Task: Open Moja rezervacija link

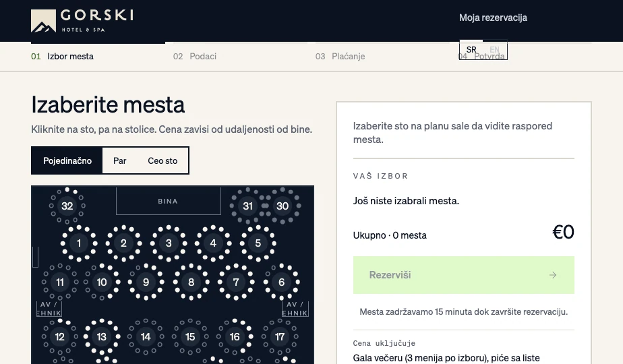Action: click(493, 18)
